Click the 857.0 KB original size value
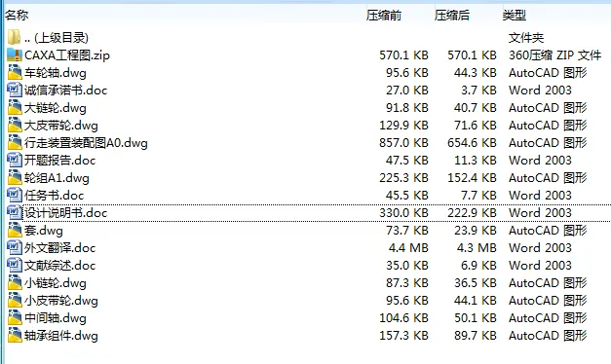Viewport: 611px width, 364px height. click(x=403, y=143)
